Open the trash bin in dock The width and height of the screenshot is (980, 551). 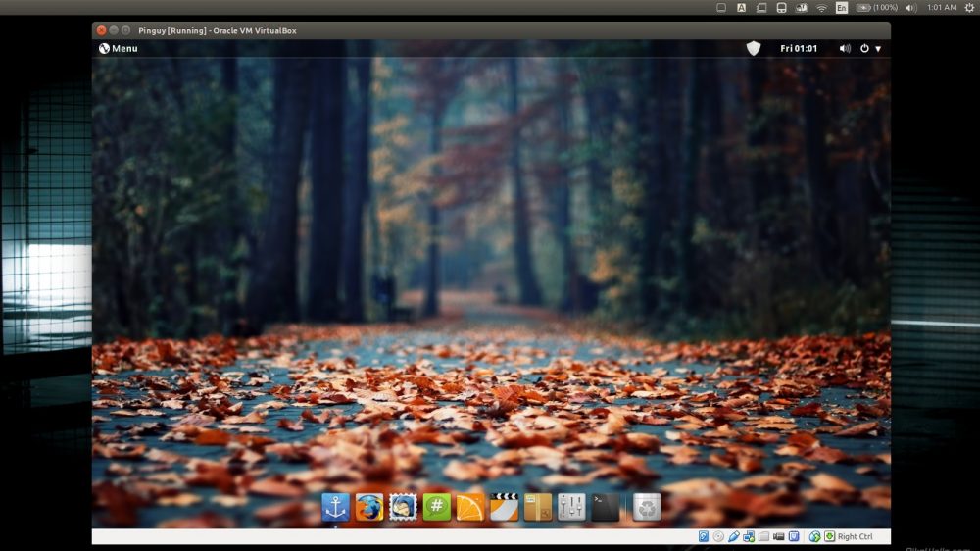tap(647, 507)
